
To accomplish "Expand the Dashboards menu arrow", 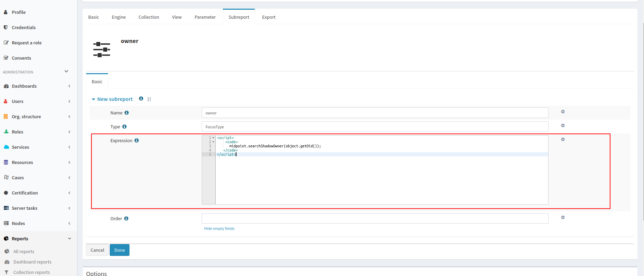I will 69,86.
